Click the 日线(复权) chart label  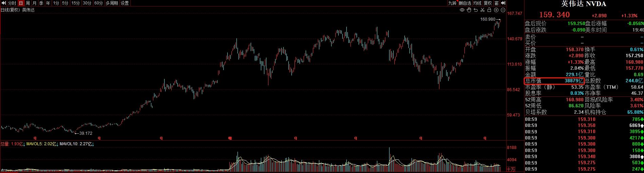[11, 10]
